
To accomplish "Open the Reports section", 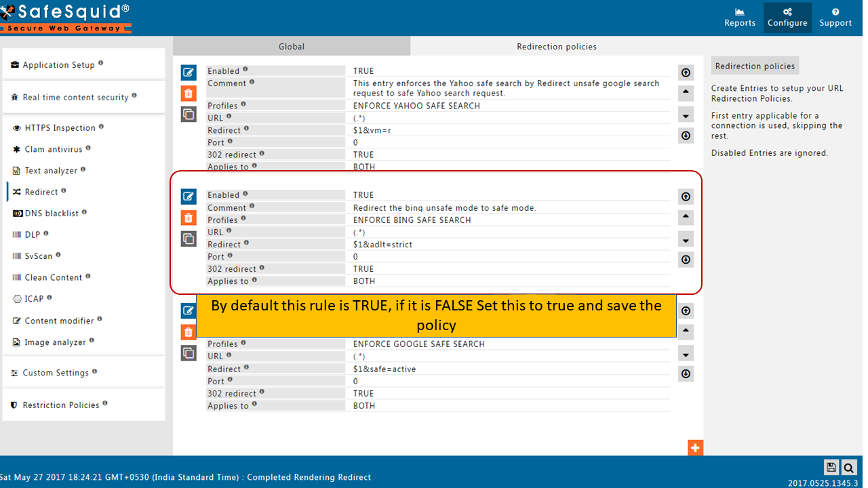I will coord(739,18).
